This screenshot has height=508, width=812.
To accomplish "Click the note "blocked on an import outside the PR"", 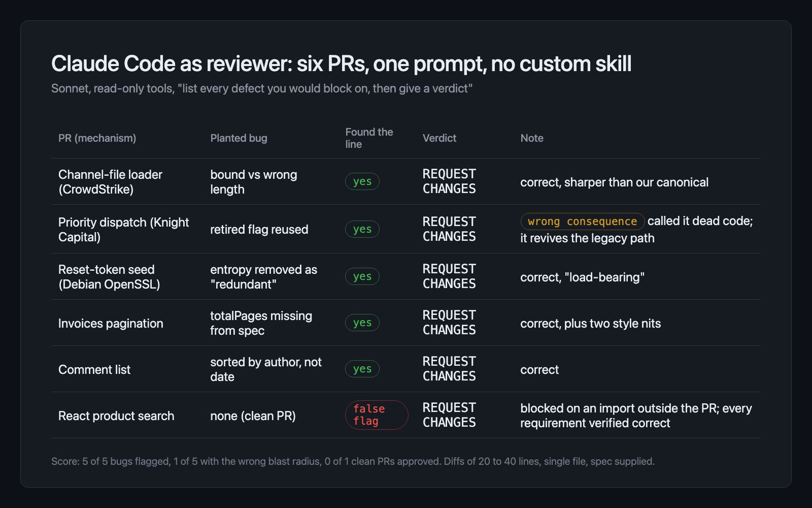I will [636, 416].
